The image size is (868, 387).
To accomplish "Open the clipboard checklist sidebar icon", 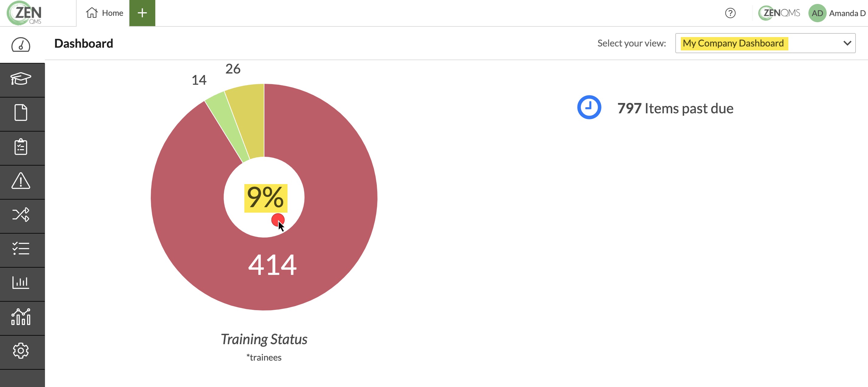I will coord(21,147).
